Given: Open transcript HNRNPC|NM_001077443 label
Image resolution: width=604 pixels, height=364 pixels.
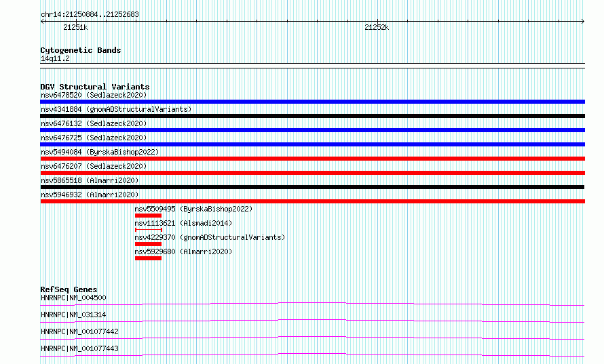Looking at the screenshot, I should (x=79, y=348).
